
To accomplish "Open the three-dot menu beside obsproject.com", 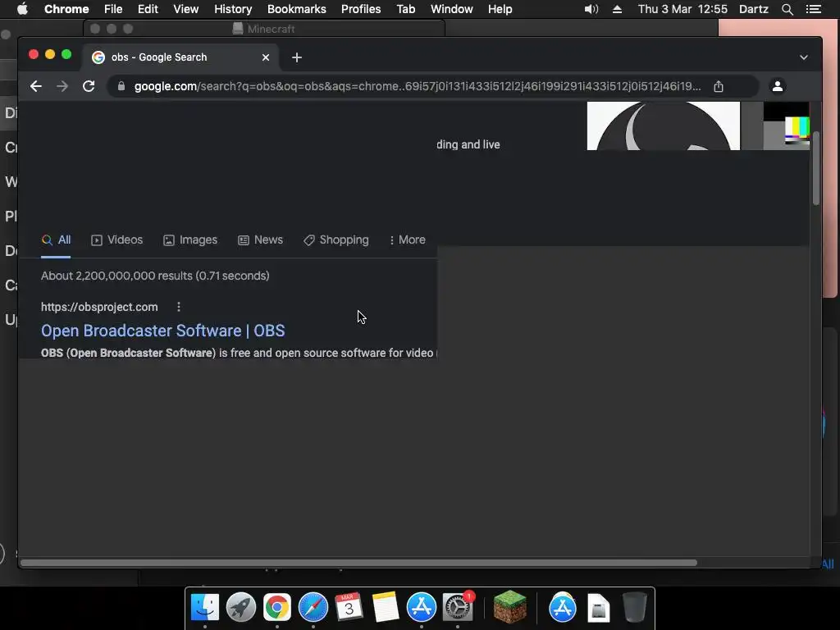I will click(178, 307).
